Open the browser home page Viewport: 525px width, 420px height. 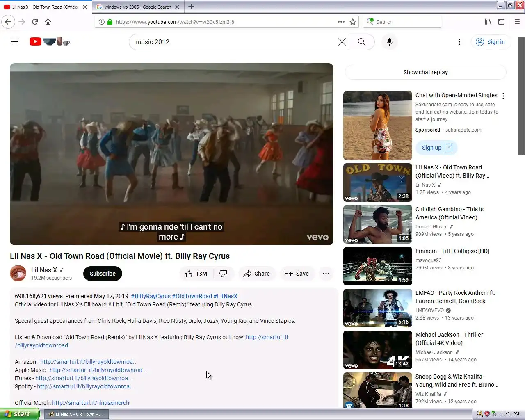[x=48, y=22]
